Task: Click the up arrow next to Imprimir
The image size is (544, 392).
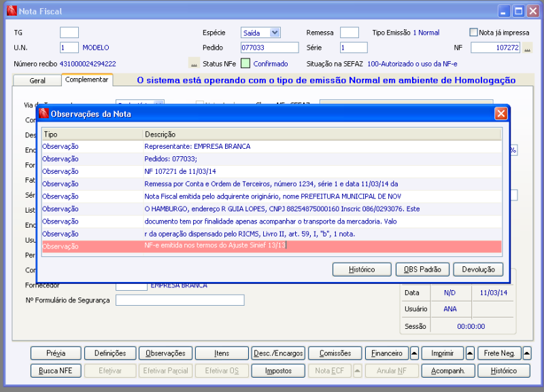Action: coord(470,353)
